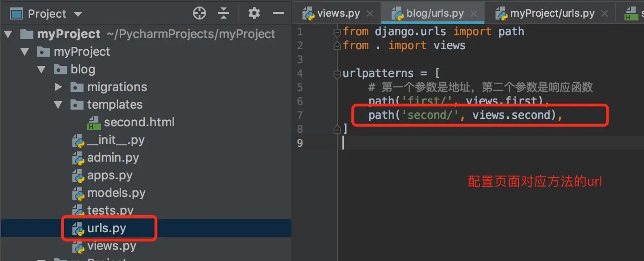Click the collapse all icon in Project toolbar
This screenshot has height=261, width=644.
pyautogui.click(x=224, y=13)
